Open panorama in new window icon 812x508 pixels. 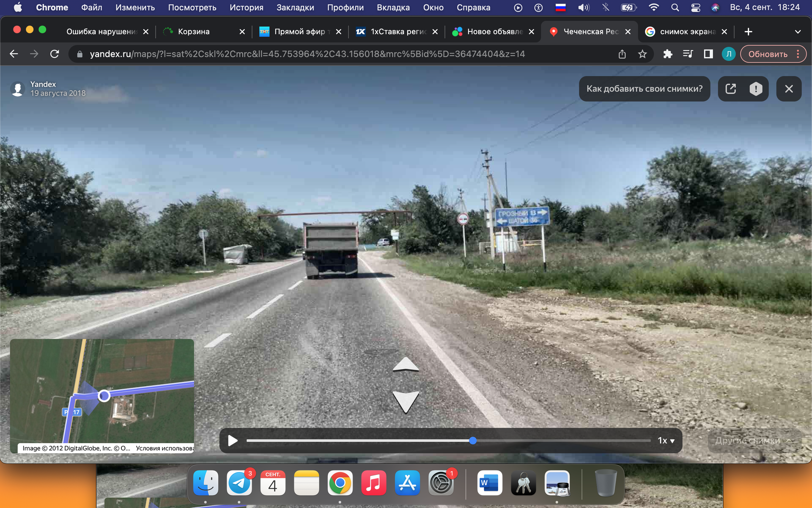(730, 89)
